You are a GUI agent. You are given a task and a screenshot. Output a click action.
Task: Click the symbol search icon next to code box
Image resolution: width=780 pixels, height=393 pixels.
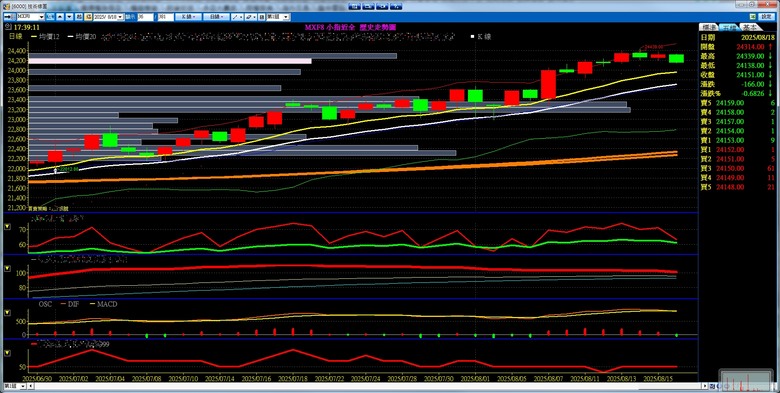[x=50, y=17]
